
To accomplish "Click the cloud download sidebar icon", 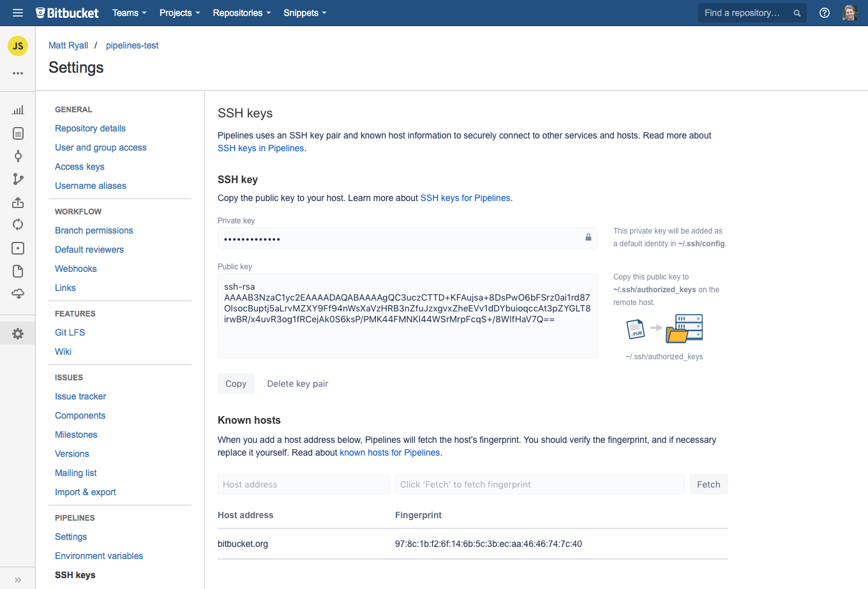I will (x=18, y=294).
